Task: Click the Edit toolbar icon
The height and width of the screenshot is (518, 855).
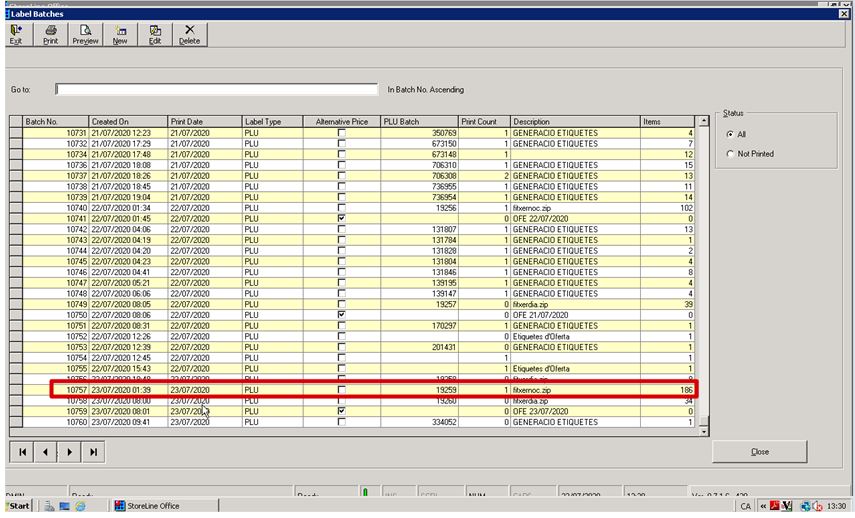Action: (154, 34)
